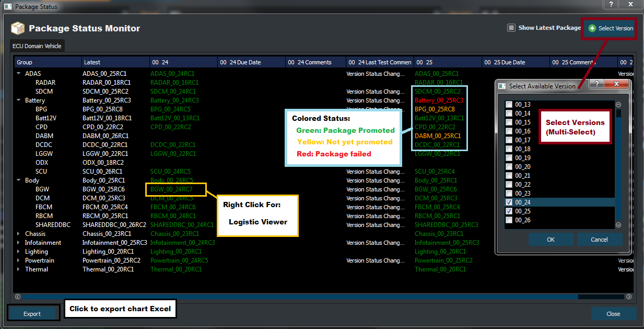Select the LGGW_00_22RC1 latest cell
644x329 pixels.
point(105,154)
